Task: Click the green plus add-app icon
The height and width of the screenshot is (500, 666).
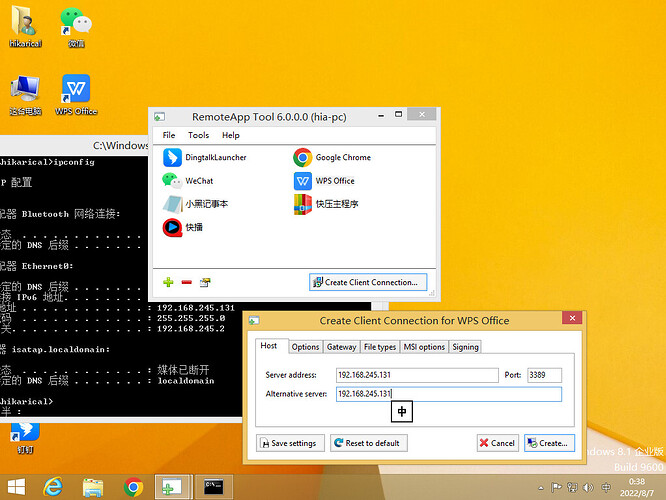Action: [168, 282]
